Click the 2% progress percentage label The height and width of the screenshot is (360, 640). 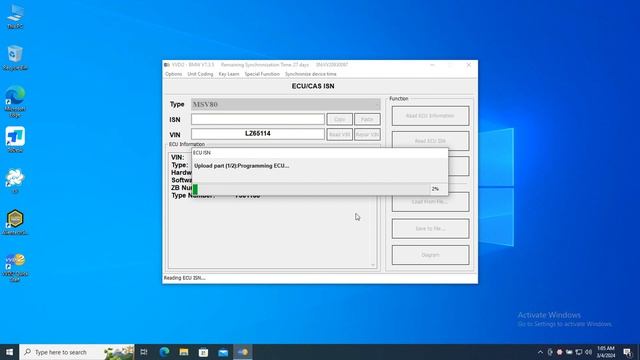click(436, 189)
